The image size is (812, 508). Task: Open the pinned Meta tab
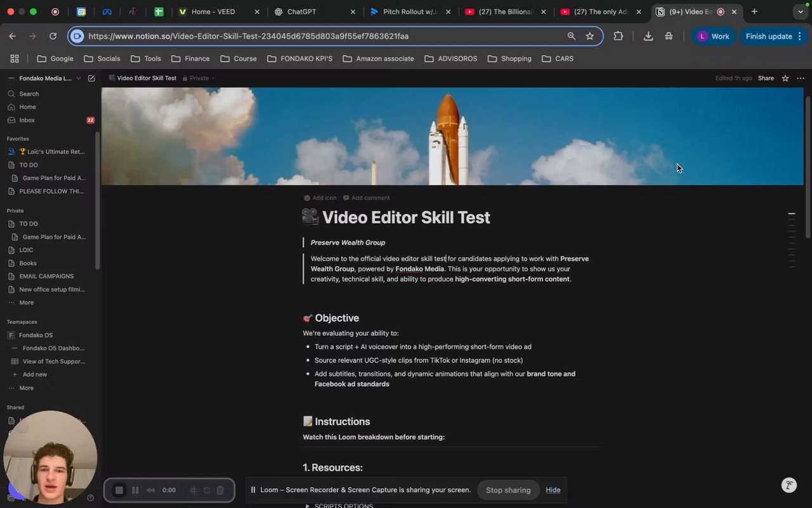(107, 11)
